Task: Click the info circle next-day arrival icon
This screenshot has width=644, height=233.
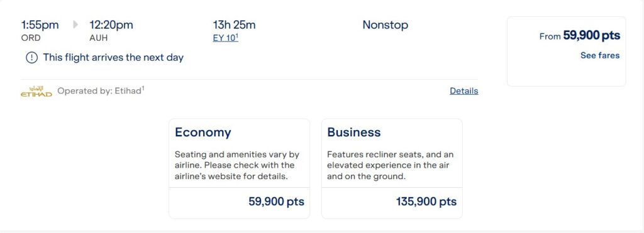Action: [x=31, y=58]
